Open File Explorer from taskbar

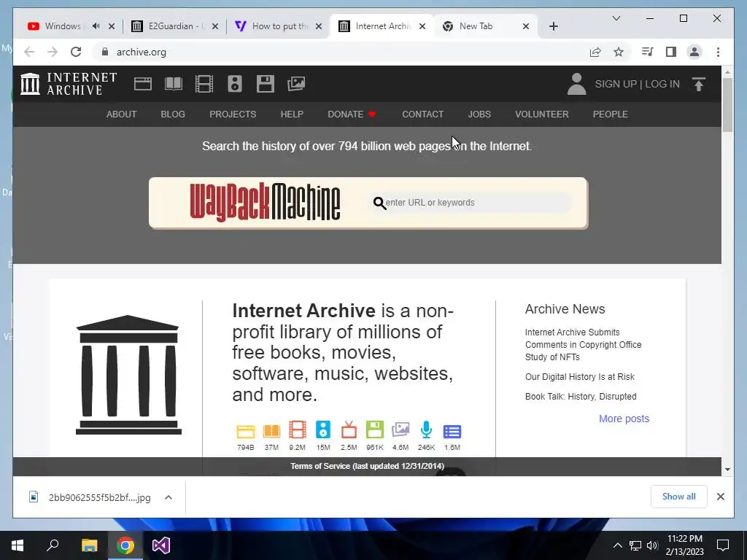(89, 545)
